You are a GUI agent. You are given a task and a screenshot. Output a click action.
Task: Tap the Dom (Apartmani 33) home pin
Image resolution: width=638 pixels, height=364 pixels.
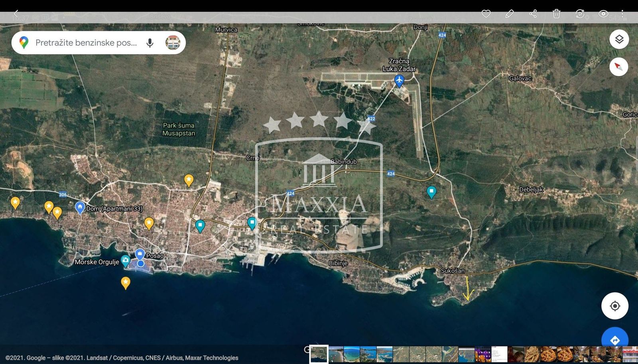[80, 207]
